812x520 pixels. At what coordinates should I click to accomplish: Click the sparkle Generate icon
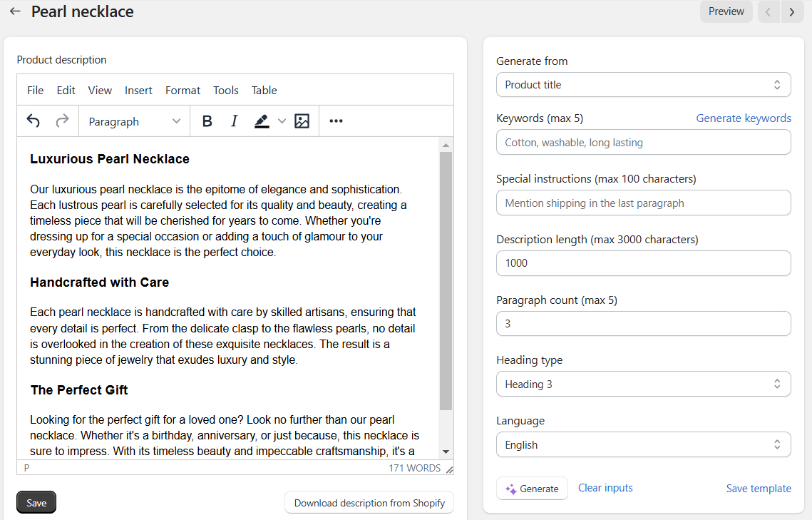coord(510,488)
